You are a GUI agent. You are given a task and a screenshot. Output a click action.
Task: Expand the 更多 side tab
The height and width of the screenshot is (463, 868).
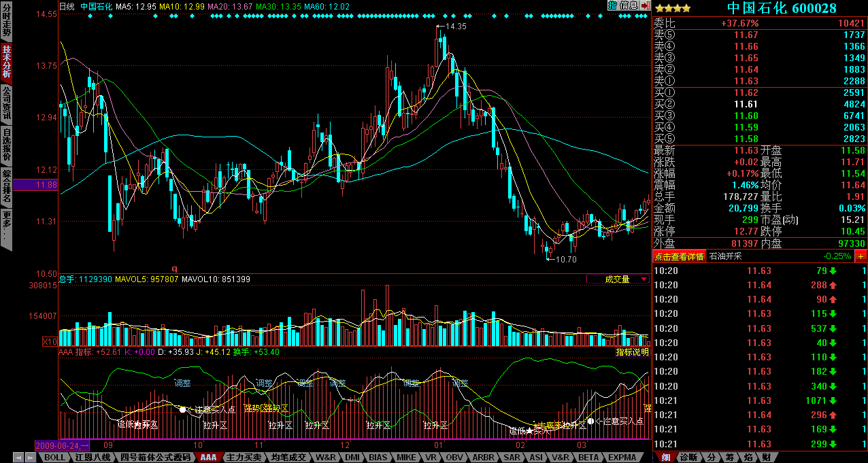pos(6,230)
